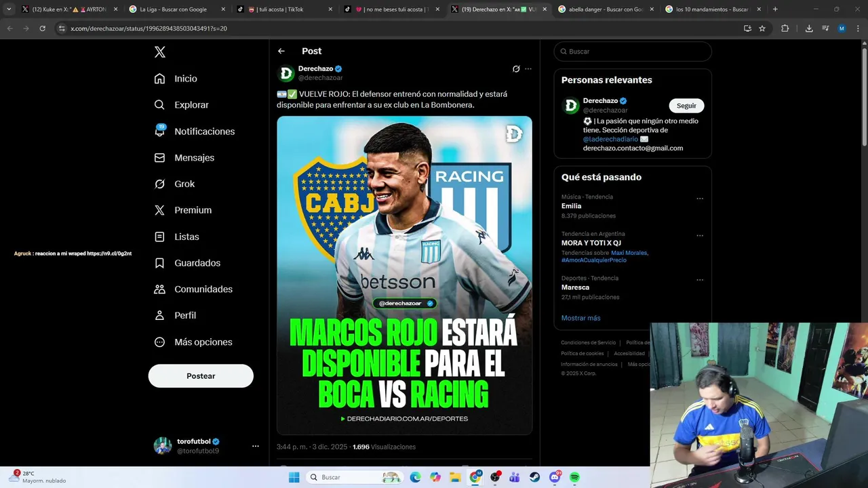868x488 pixels.
Task: Open the Chrome tab search dropdown arrow
Action: tap(9, 9)
